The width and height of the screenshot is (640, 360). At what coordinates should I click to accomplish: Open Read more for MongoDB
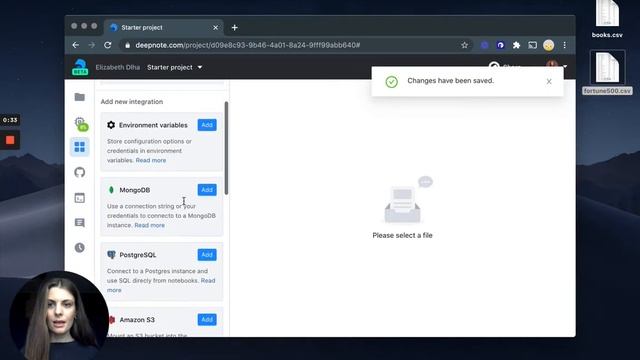tap(149, 225)
